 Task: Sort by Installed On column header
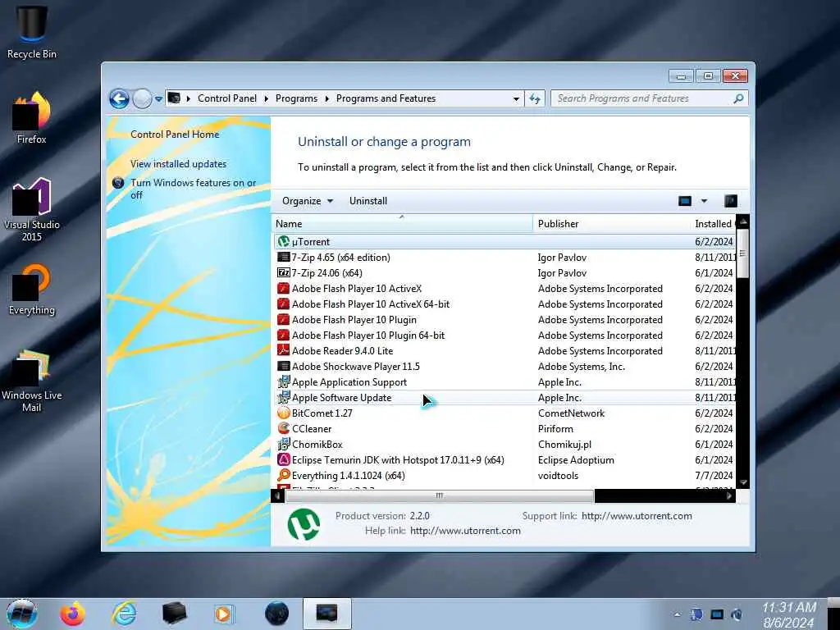click(x=714, y=223)
